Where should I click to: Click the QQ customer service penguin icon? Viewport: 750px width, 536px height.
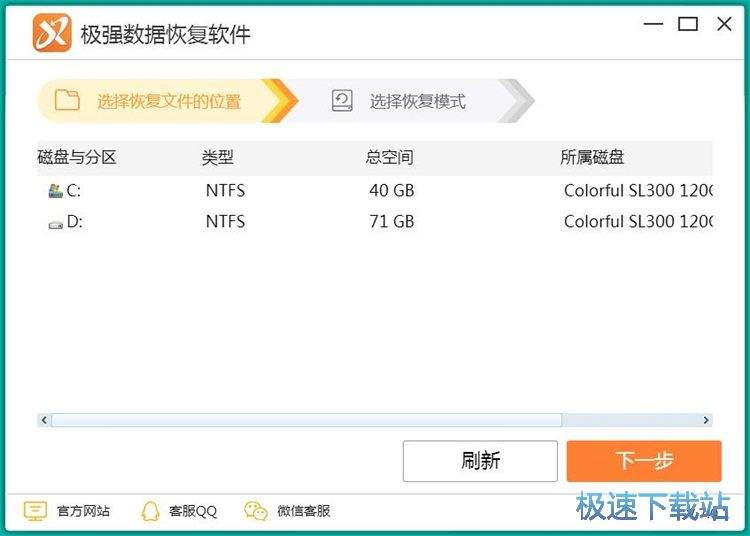click(x=150, y=511)
